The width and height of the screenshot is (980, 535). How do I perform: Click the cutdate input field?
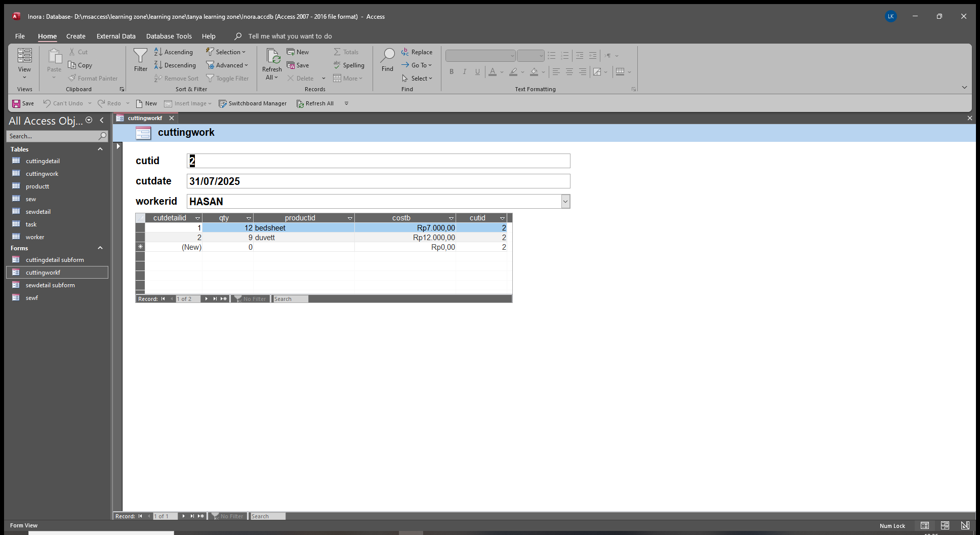(378, 181)
